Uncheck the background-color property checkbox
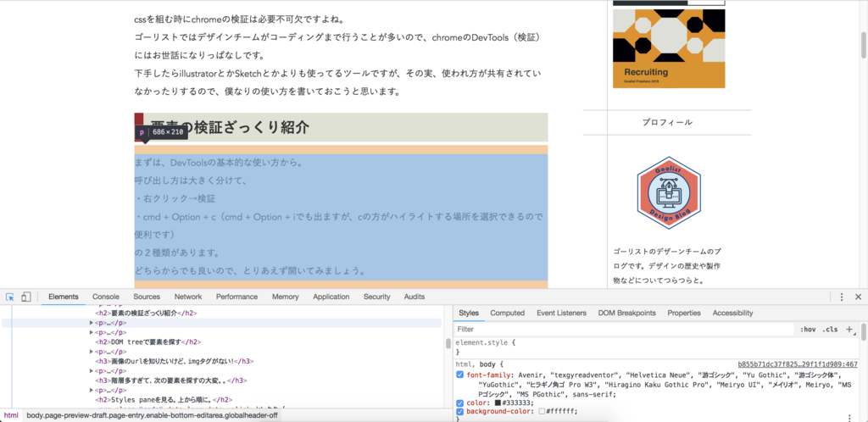Screen dimensions: 868x422 point(459,412)
